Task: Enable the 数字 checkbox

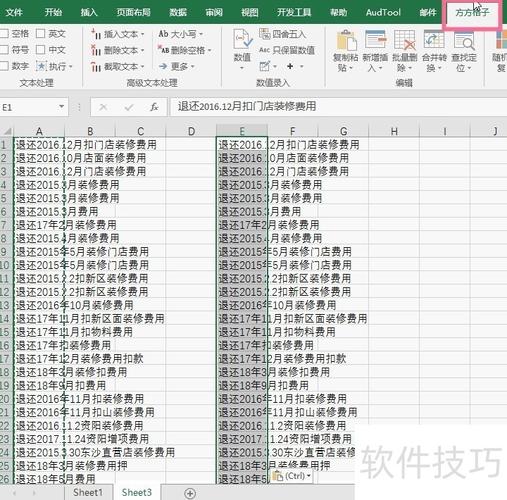Action: [4, 66]
